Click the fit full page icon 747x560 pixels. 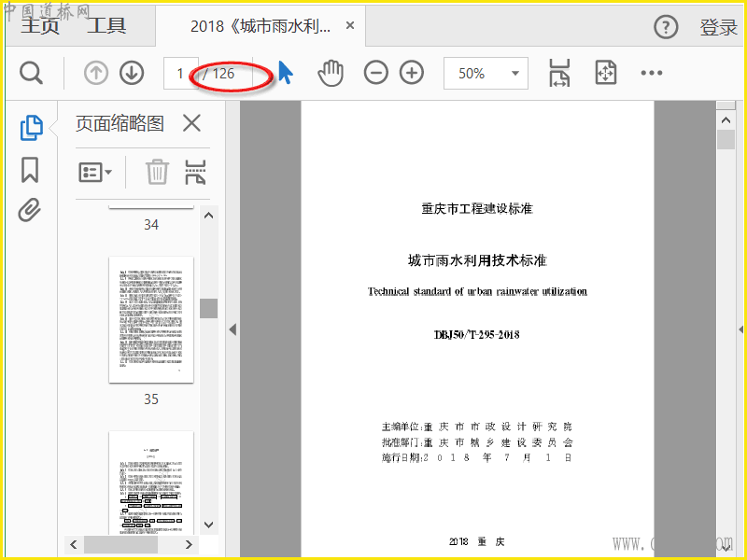(605, 73)
